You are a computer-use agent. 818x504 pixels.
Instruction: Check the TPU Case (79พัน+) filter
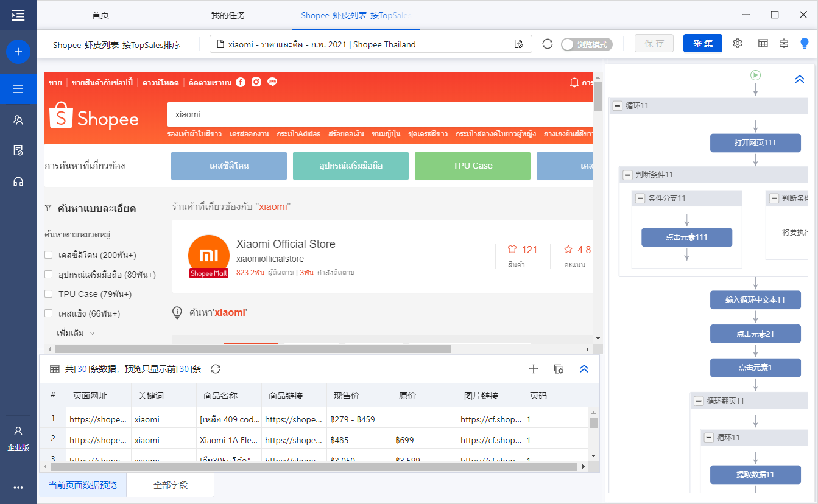[x=49, y=294]
